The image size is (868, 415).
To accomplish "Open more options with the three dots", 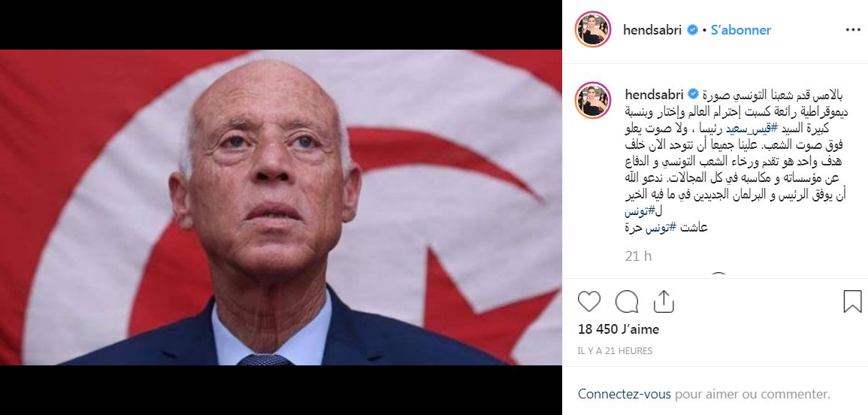I will click(x=853, y=30).
